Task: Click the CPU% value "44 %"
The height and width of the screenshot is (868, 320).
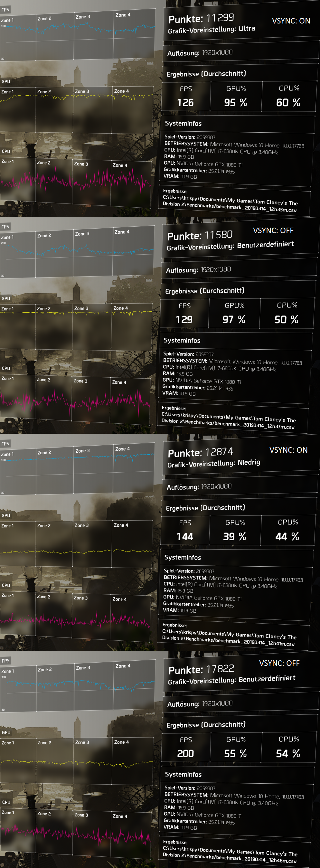Action: tap(287, 537)
